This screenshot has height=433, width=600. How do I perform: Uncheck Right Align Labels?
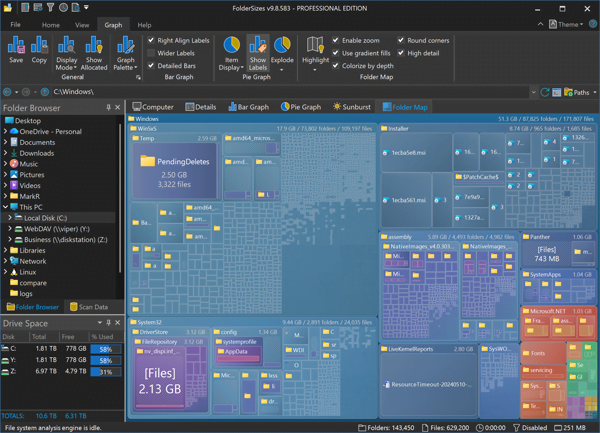151,40
